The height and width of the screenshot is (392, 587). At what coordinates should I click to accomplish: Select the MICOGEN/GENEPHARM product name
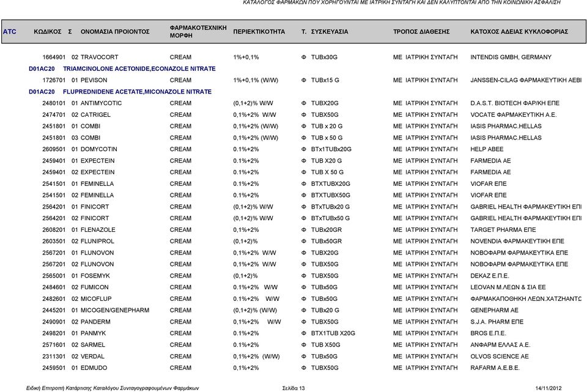pos(115,311)
